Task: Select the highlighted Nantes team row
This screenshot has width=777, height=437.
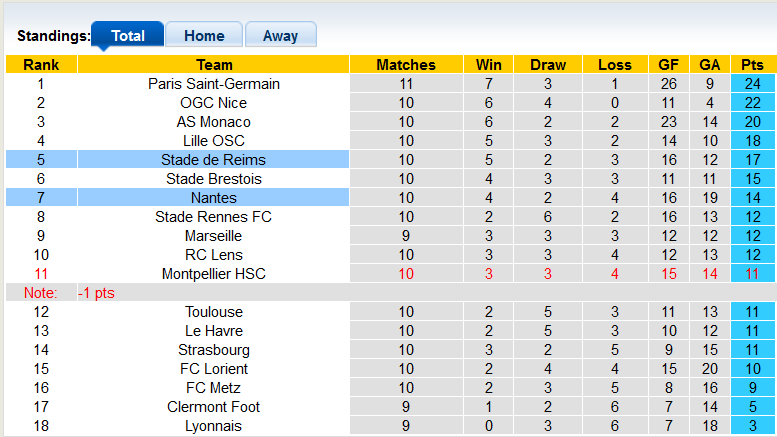Action: pos(213,198)
